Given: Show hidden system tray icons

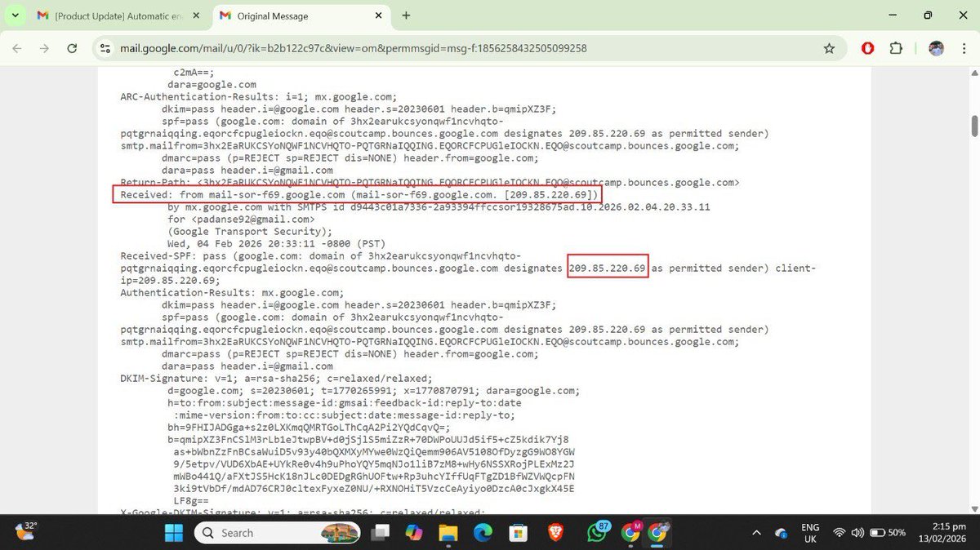Looking at the screenshot, I should (x=757, y=533).
